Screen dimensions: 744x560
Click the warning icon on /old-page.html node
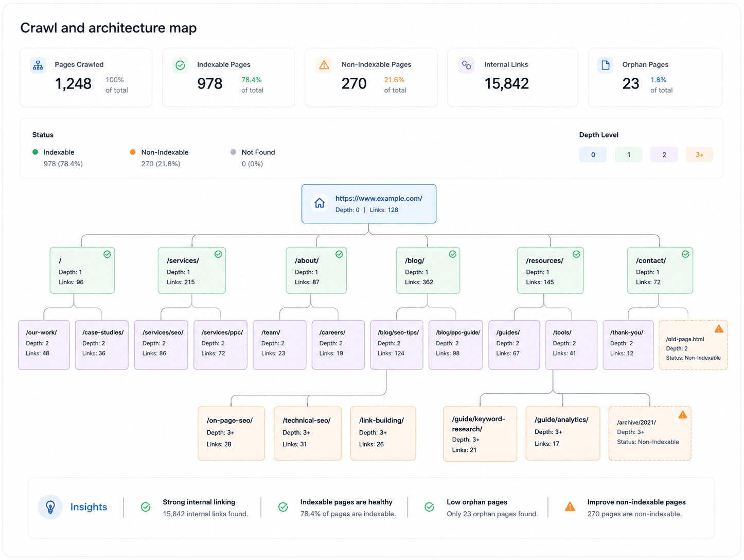719,329
